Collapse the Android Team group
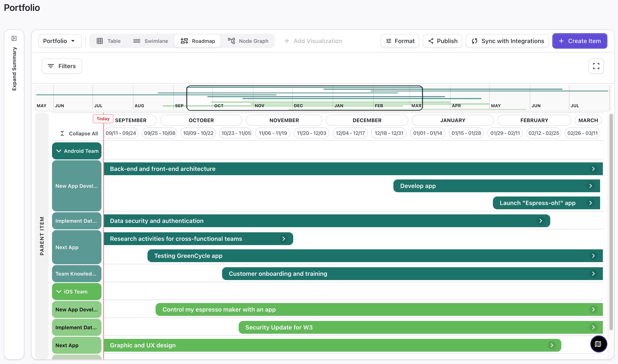This screenshot has width=618, height=364. [59, 151]
